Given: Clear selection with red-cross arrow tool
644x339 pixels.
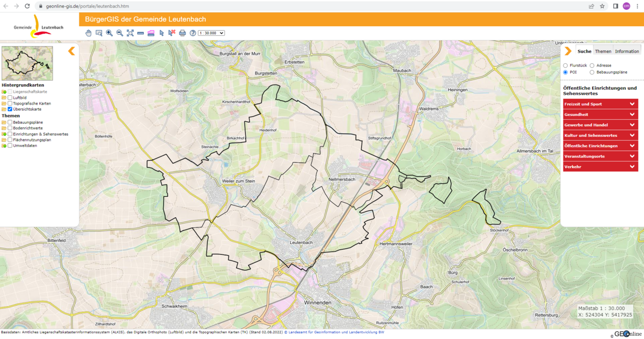Looking at the screenshot, I should (x=172, y=33).
